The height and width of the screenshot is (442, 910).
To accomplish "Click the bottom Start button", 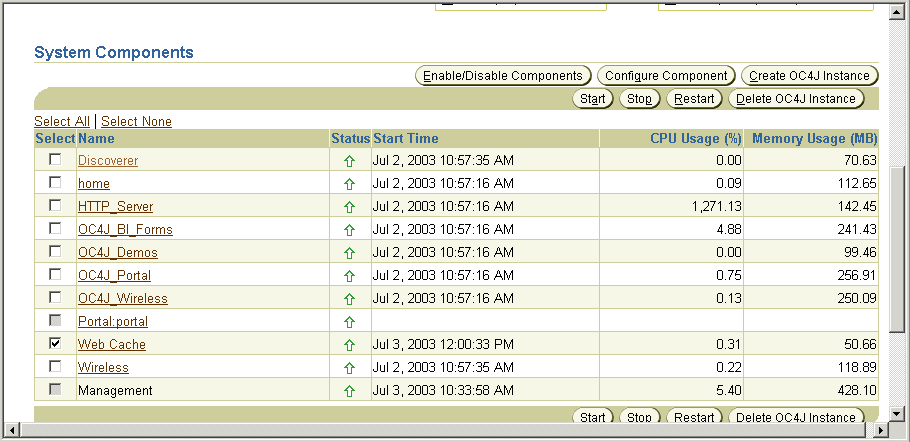I will click(x=593, y=416).
